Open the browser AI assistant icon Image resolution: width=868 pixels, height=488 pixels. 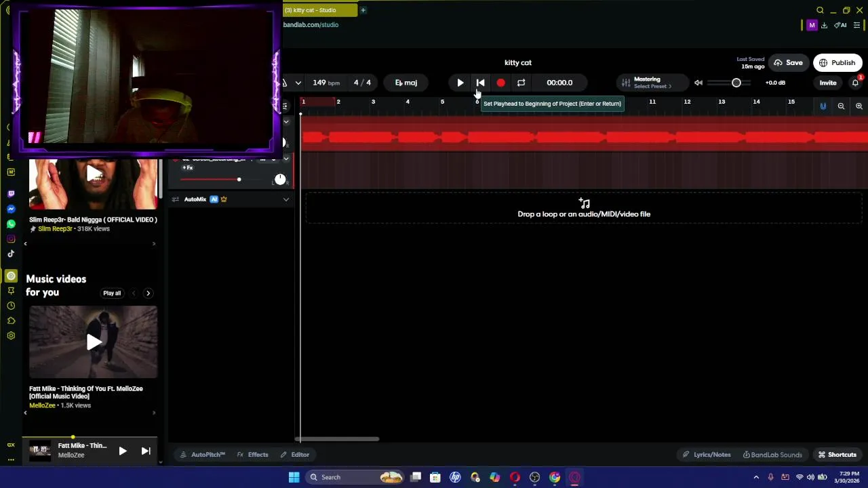(840, 25)
